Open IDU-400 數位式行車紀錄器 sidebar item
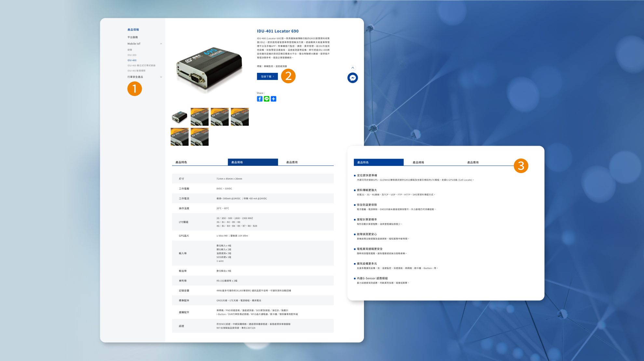Viewport: 644px width, 361px height. (141, 65)
